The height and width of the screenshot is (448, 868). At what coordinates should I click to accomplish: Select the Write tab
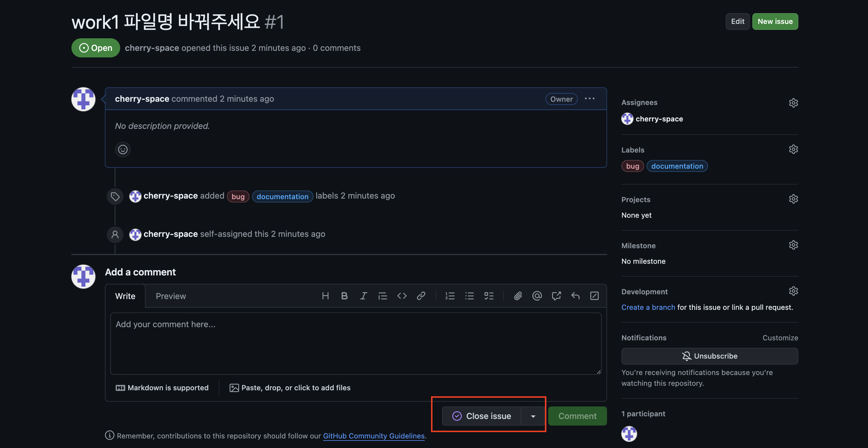point(125,296)
